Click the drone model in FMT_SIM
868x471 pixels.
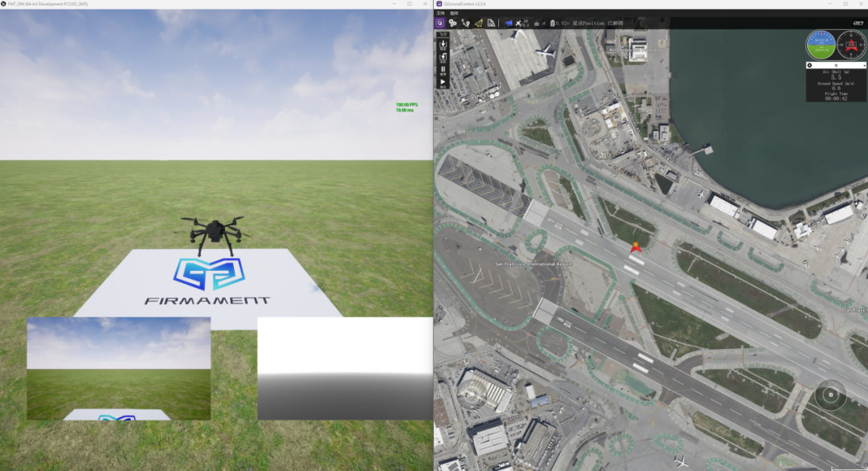point(215,234)
